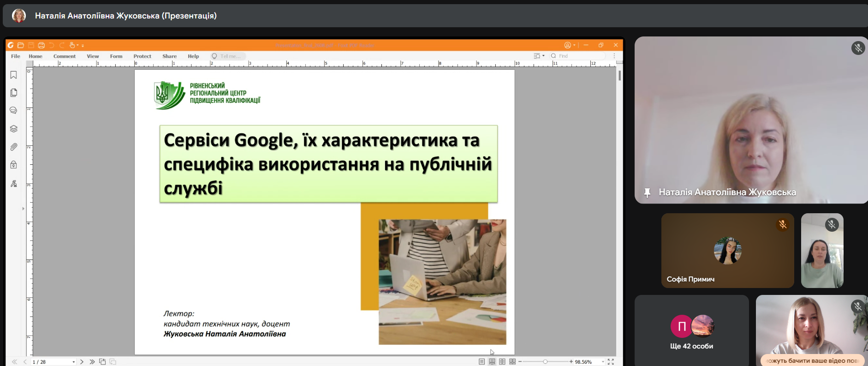Screen dimensions: 868x366
Task: Click the Open file folder icon
Action: (x=21, y=45)
